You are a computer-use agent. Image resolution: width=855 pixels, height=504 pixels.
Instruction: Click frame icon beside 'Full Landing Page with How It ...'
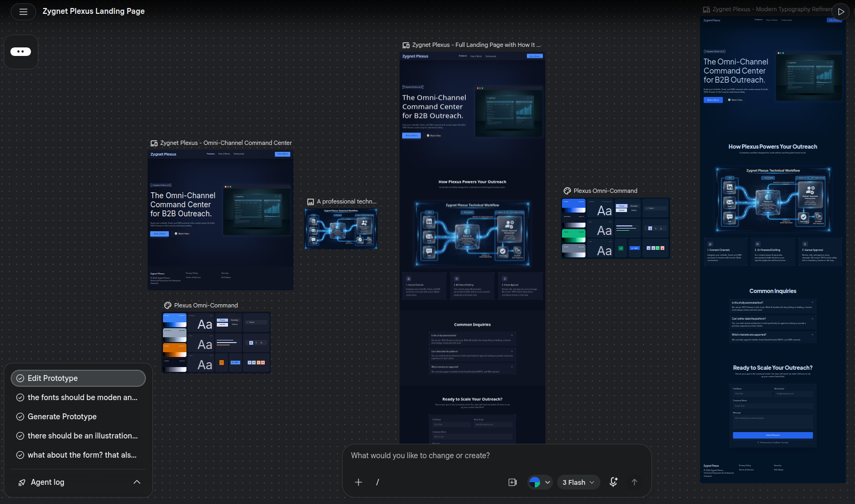pyautogui.click(x=406, y=45)
